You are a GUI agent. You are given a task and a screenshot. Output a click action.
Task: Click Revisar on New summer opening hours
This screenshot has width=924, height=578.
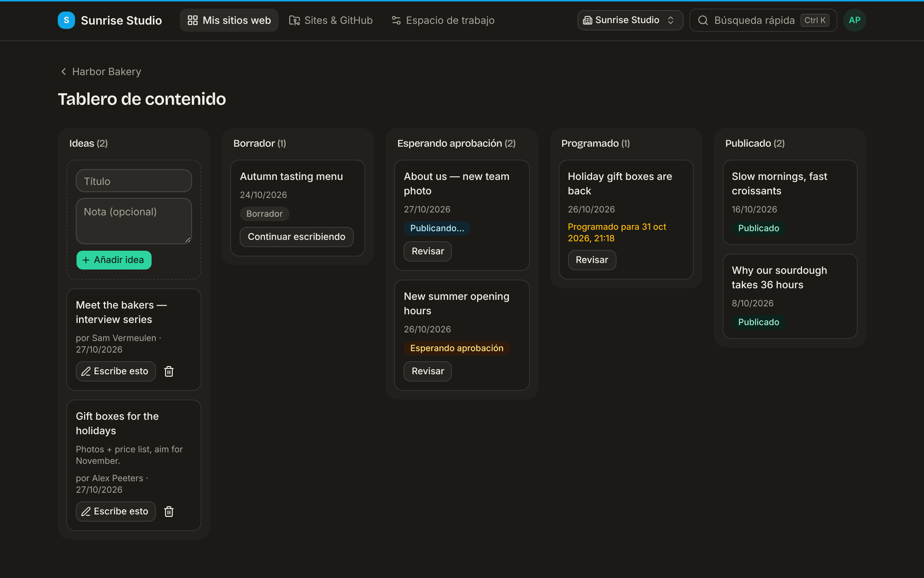(x=428, y=371)
